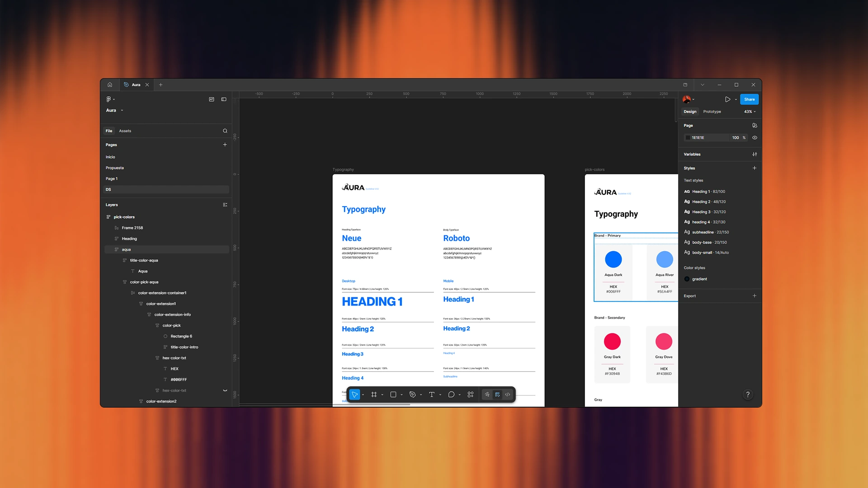Open Variables settings icon

coord(755,154)
